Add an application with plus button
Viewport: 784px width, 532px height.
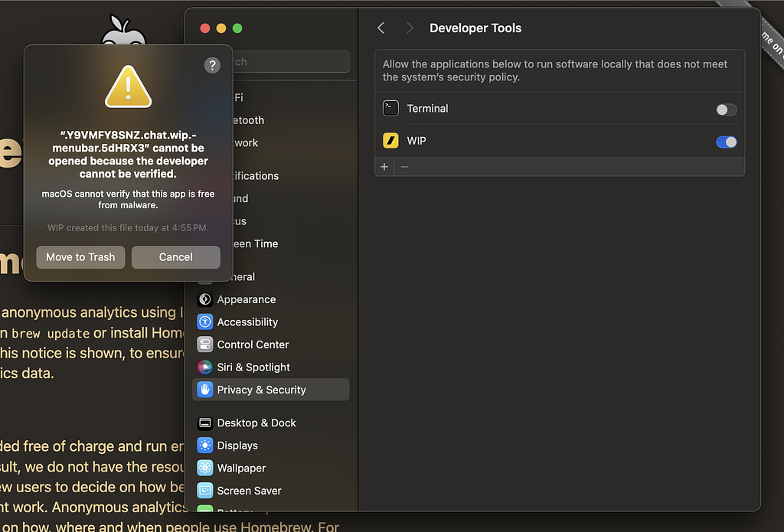click(384, 167)
